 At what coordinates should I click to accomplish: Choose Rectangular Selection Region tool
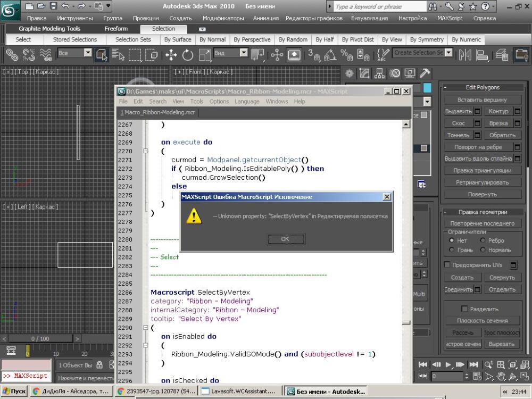135,54
